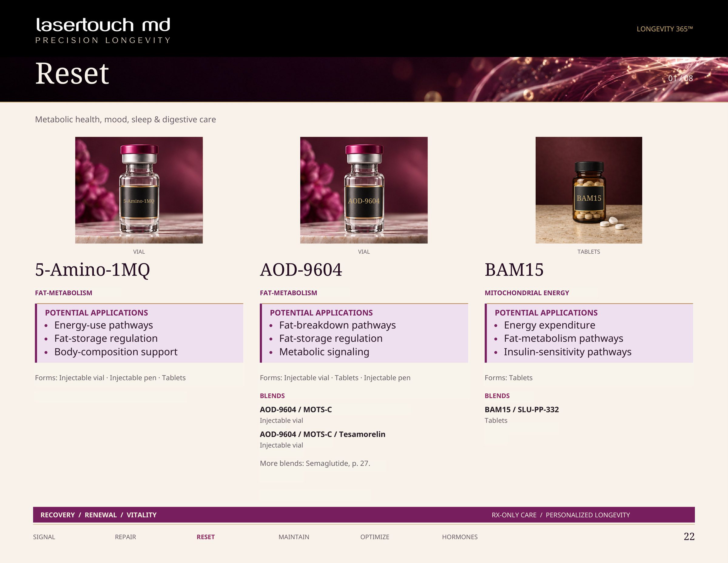Select the AOD-9604 / MOTS-C blend
This screenshot has height=563, width=728.
pos(296,409)
